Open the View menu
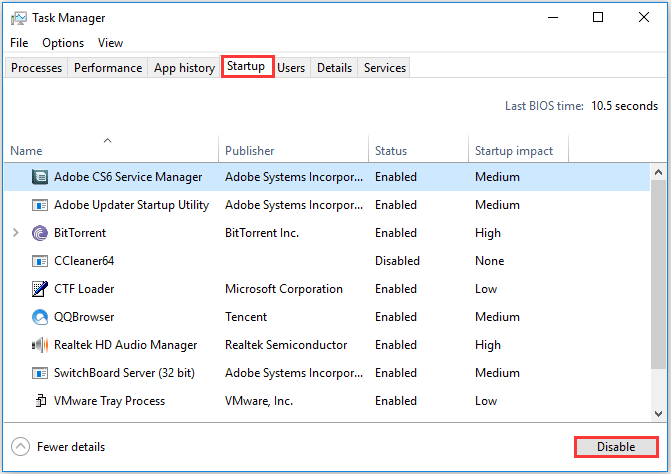The image size is (671, 474). [110, 43]
